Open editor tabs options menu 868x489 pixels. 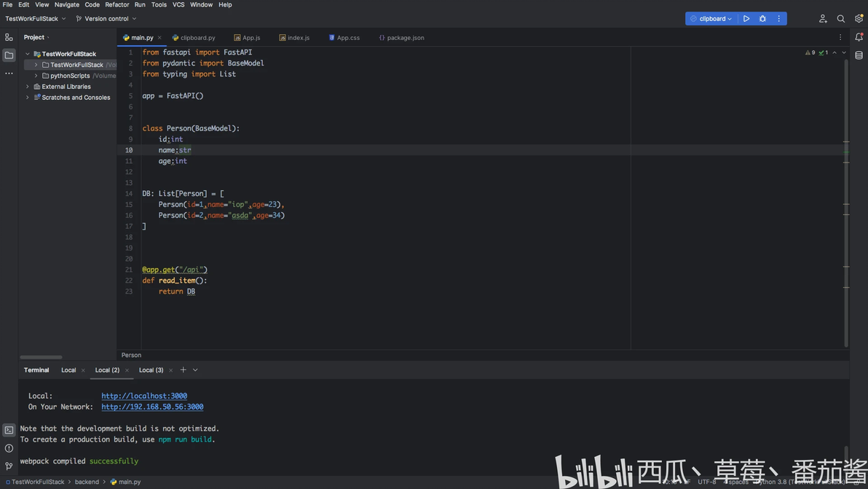(x=840, y=38)
